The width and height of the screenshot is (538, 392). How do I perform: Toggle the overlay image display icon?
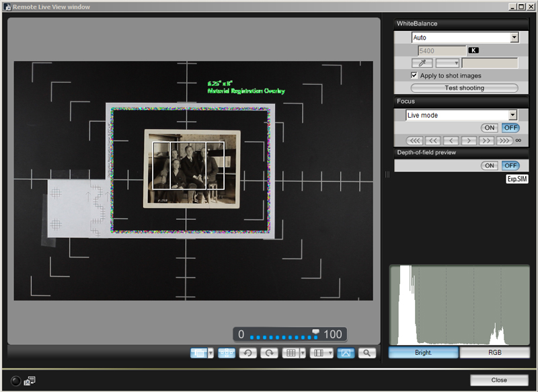pyautogui.click(x=345, y=353)
